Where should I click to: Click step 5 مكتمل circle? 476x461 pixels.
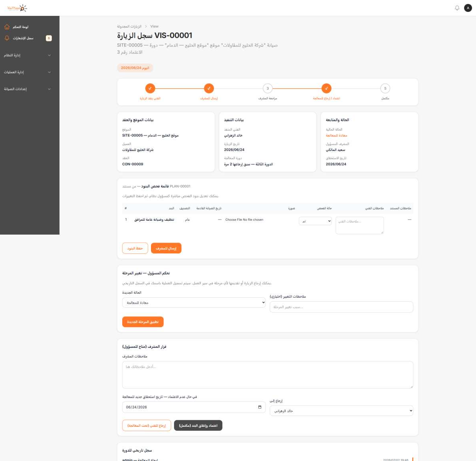point(385,88)
